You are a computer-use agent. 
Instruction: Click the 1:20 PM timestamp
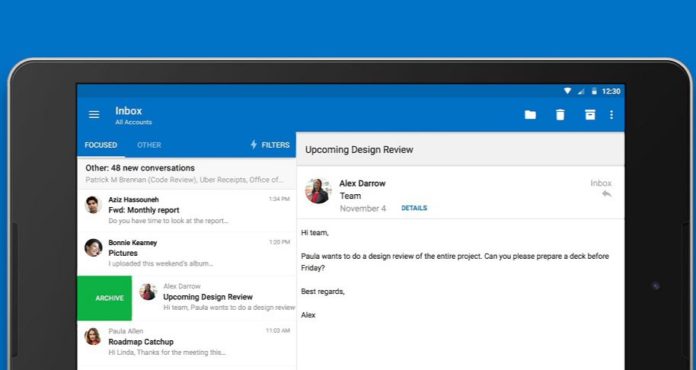pos(279,242)
